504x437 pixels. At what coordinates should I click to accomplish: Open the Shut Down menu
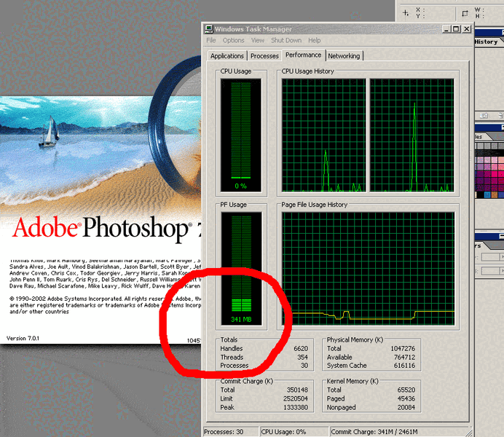[286, 41]
